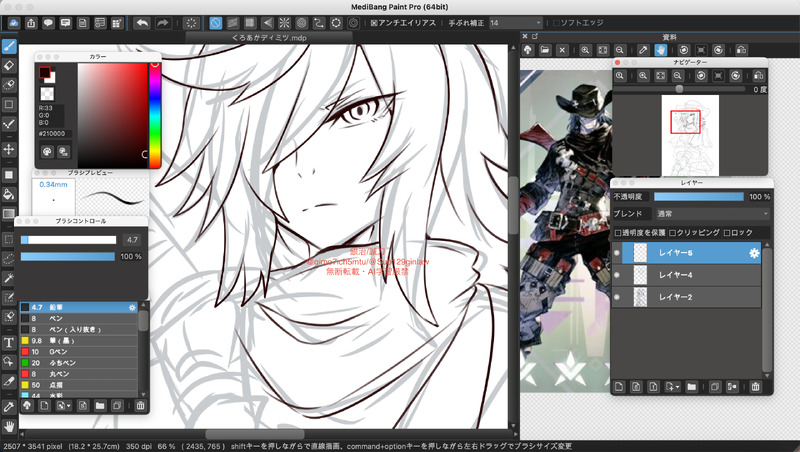This screenshot has width=800, height=452.
Task: Click the brush size slider showing 4.7
Action: click(68, 240)
